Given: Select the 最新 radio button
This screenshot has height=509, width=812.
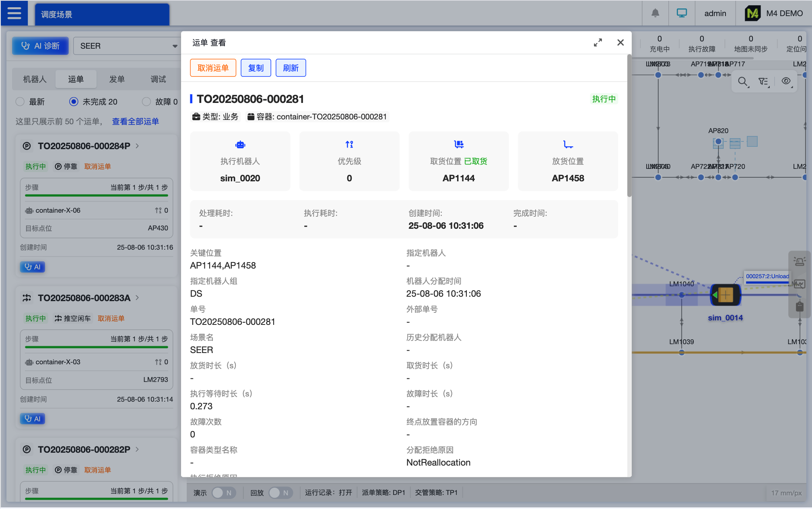Looking at the screenshot, I should coord(20,102).
